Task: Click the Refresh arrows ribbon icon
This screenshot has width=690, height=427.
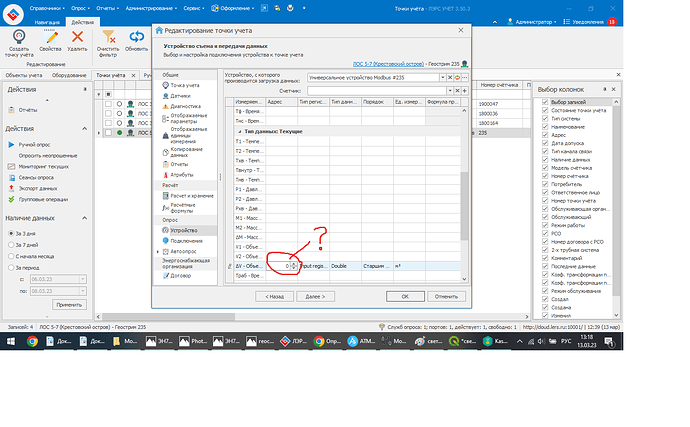Action: tap(136, 37)
